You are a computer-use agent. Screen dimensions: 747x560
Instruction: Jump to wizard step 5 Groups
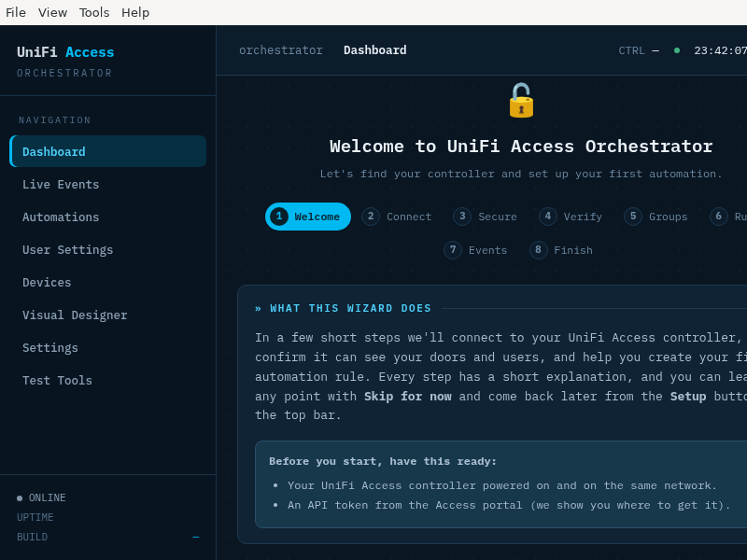click(656, 217)
